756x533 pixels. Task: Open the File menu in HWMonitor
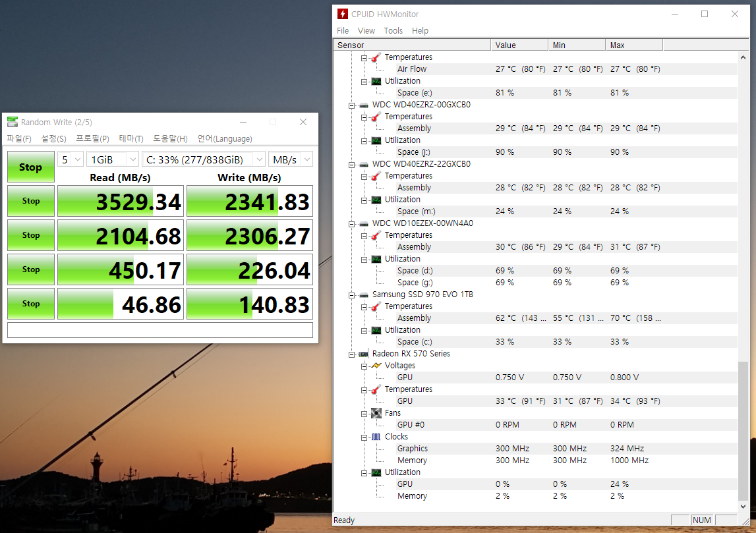[343, 30]
